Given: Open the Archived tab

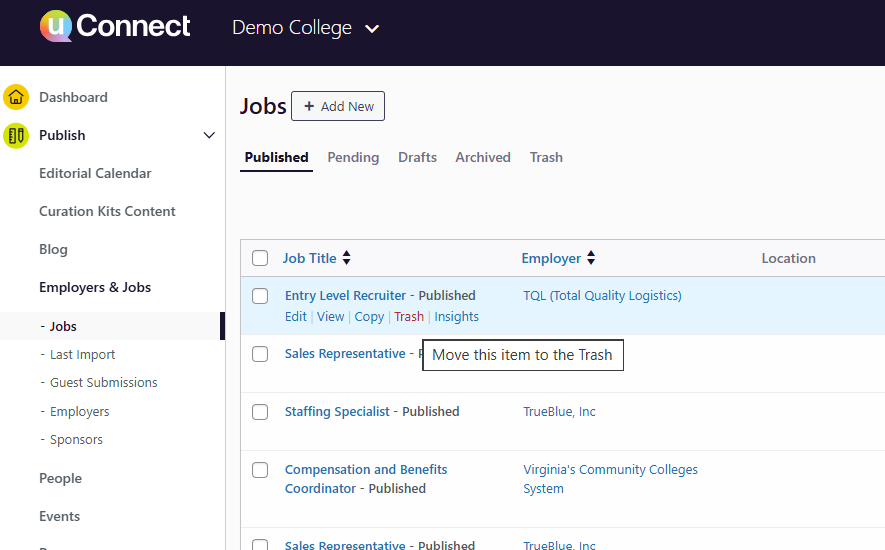Looking at the screenshot, I should coord(483,157).
